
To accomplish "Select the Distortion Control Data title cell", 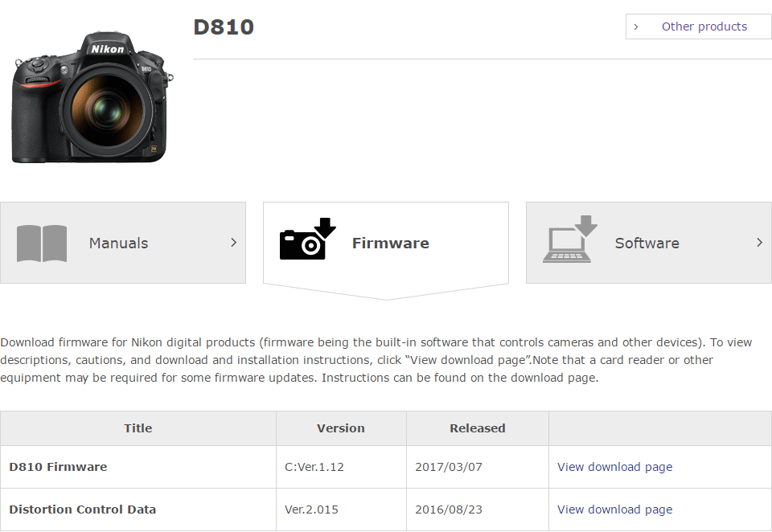I will tap(138, 509).
